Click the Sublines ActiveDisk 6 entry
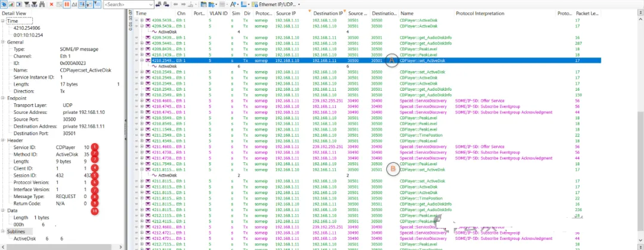This screenshot has height=250, width=644. [38, 239]
